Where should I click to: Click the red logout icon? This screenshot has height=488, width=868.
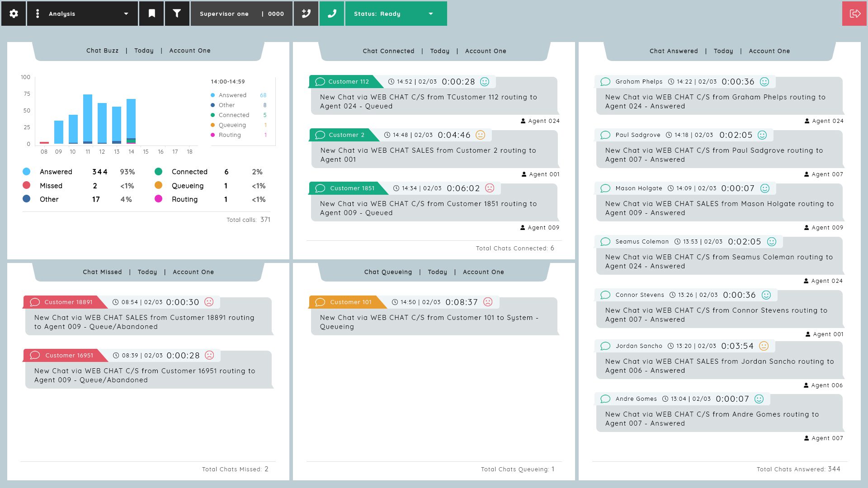[x=855, y=14]
